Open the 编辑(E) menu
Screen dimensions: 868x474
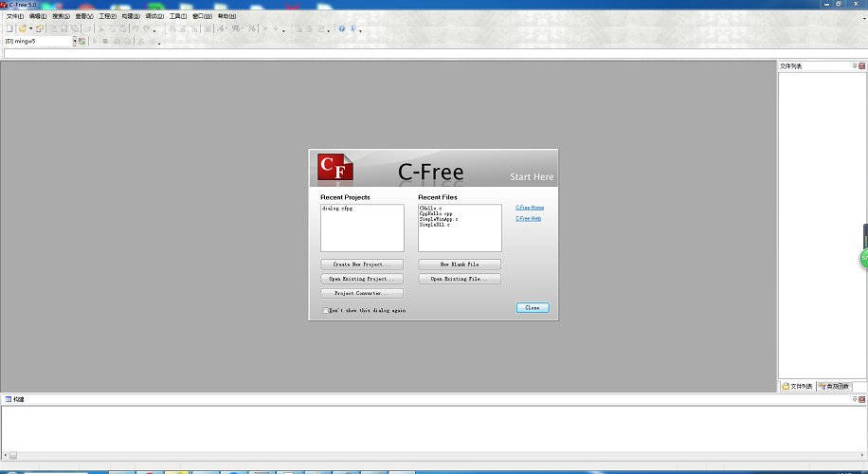(38, 16)
